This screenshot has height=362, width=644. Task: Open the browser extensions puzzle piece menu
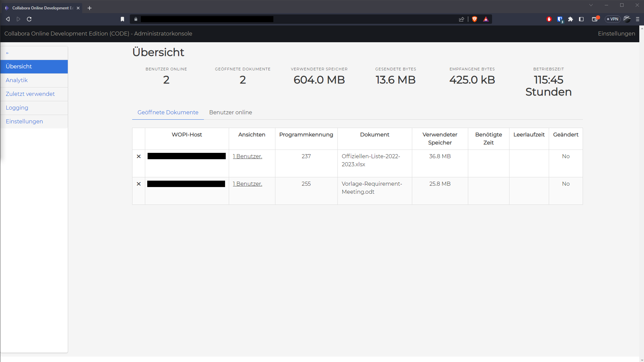click(571, 19)
